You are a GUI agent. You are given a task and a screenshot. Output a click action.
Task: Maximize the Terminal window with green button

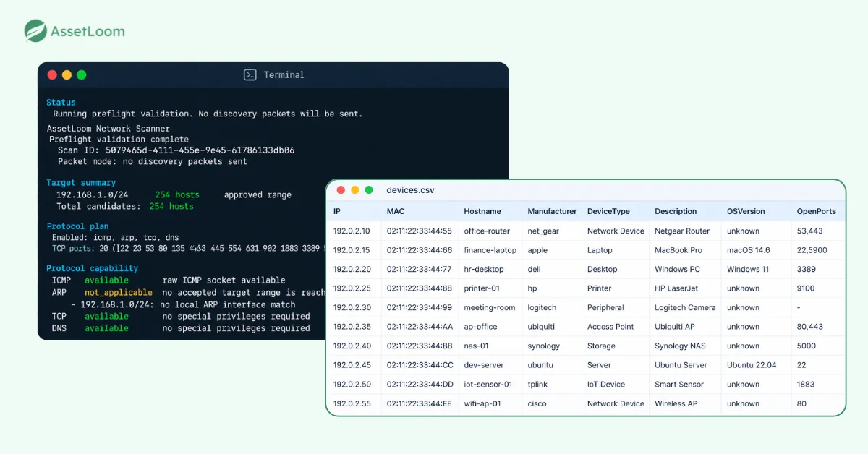81,74
